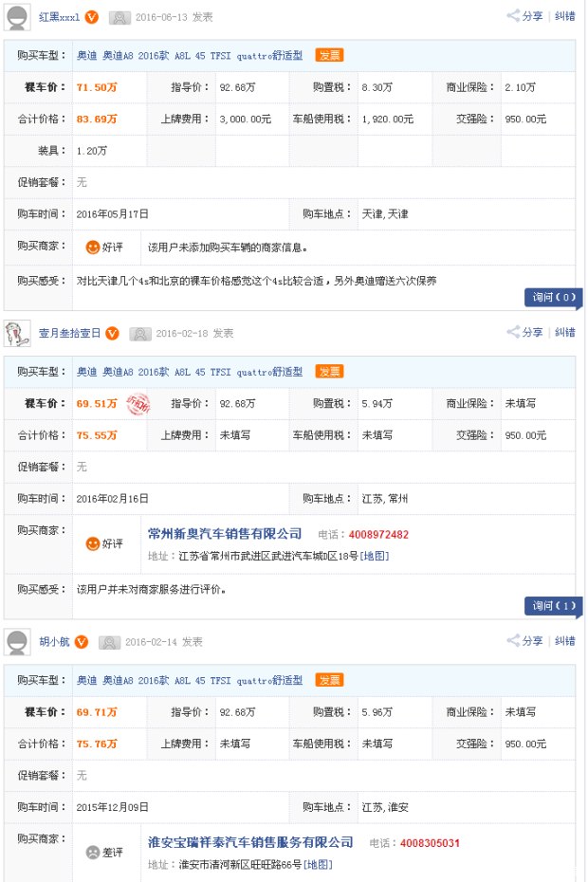The height and width of the screenshot is (882, 588).
Task: Click 发票 invoice badge in third review
Action: tap(329, 680)
